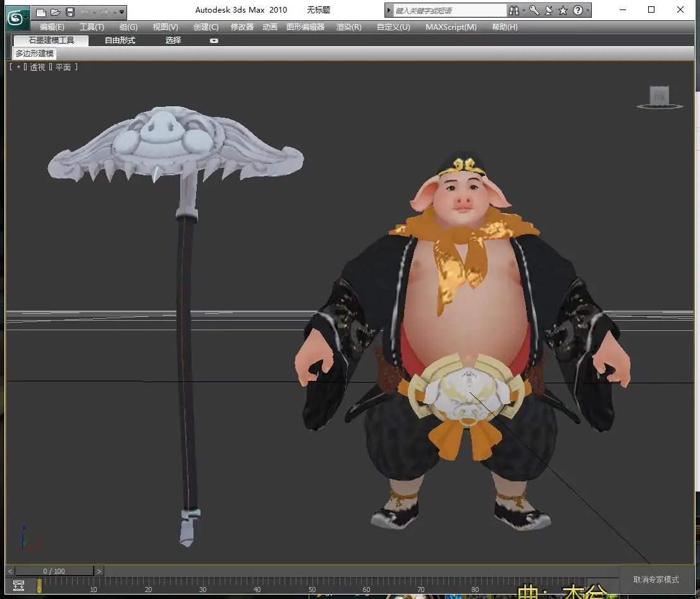The height and width of the screenshot is (599, 700).
Task: Open the 平面 viewport shading menu
Action: (63, 67)
